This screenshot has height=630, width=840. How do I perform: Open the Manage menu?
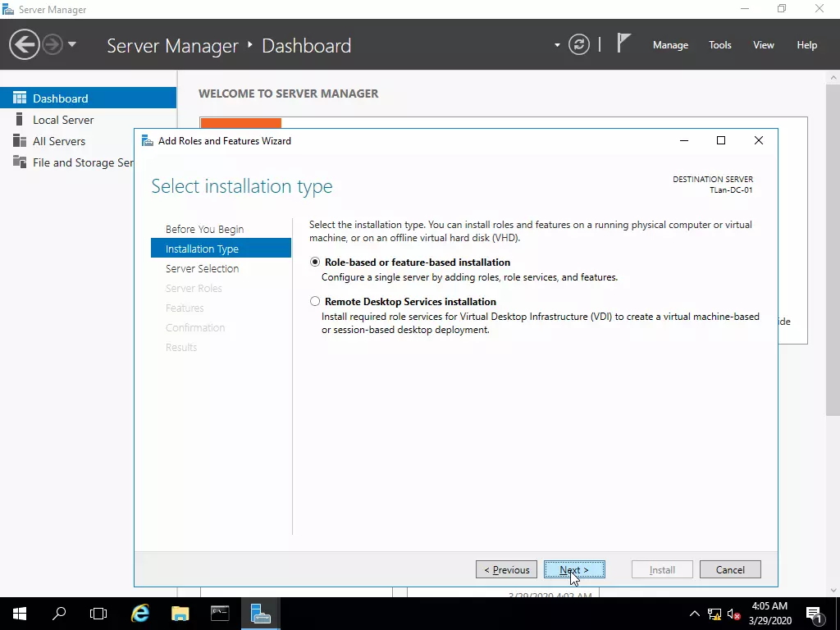pyautogui.click(x=670, y=45)
